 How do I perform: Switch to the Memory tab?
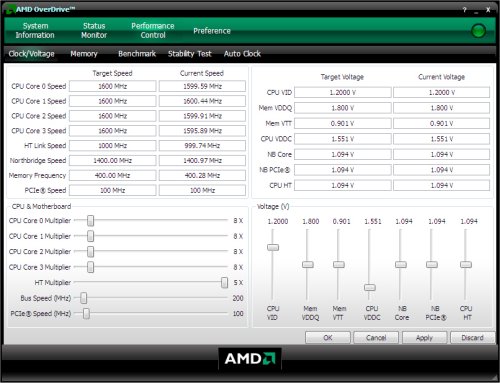[x=84, y=54]
